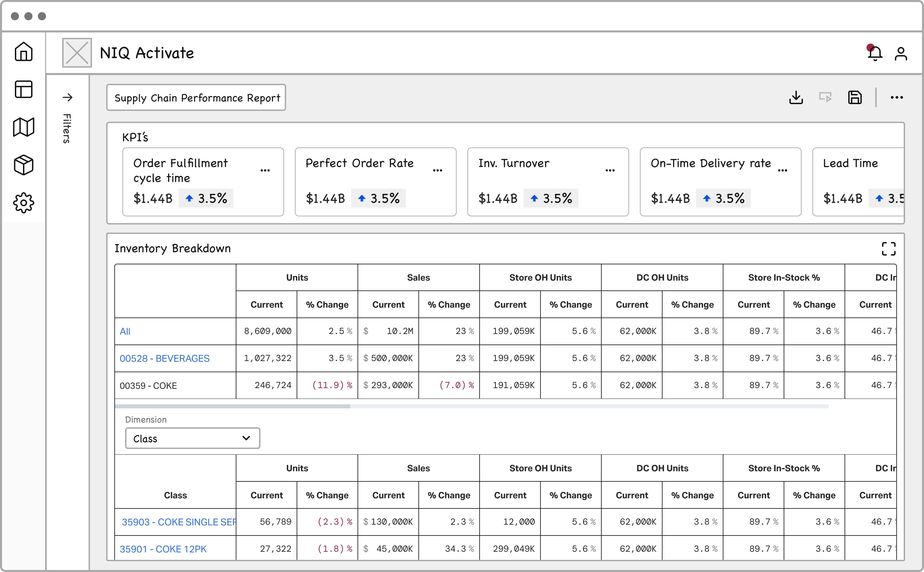Open the Dimension Class dropdown
Screen dimensions: 924x572
[192, 438]
